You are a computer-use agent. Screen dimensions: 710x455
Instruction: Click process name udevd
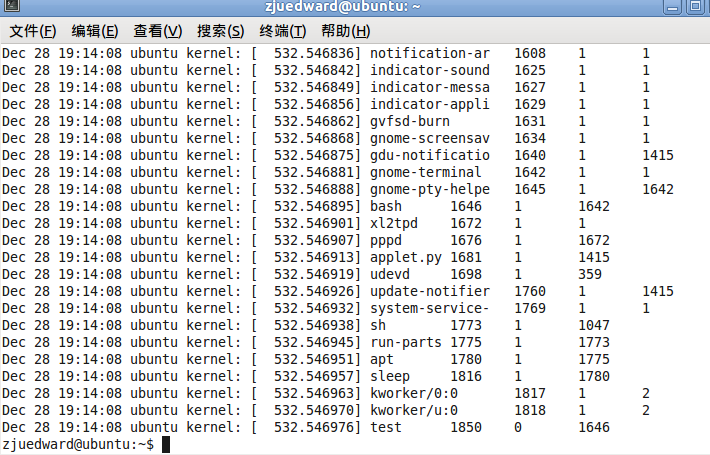(390, 274)
